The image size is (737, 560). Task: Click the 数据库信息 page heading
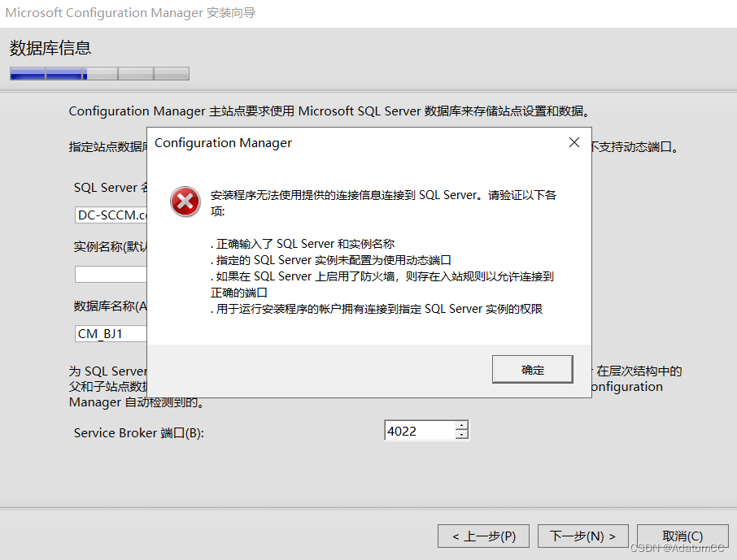click(50, 48)
